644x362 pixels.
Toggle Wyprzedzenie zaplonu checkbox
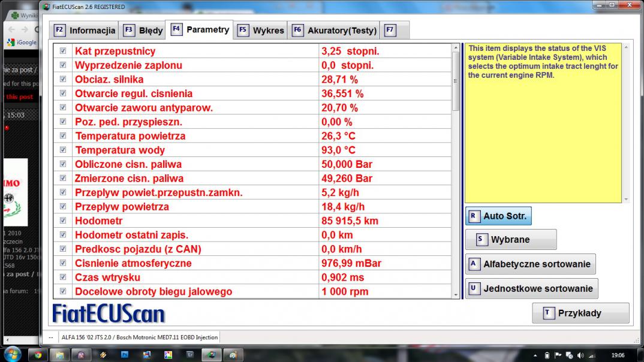(x=63, y=65)
